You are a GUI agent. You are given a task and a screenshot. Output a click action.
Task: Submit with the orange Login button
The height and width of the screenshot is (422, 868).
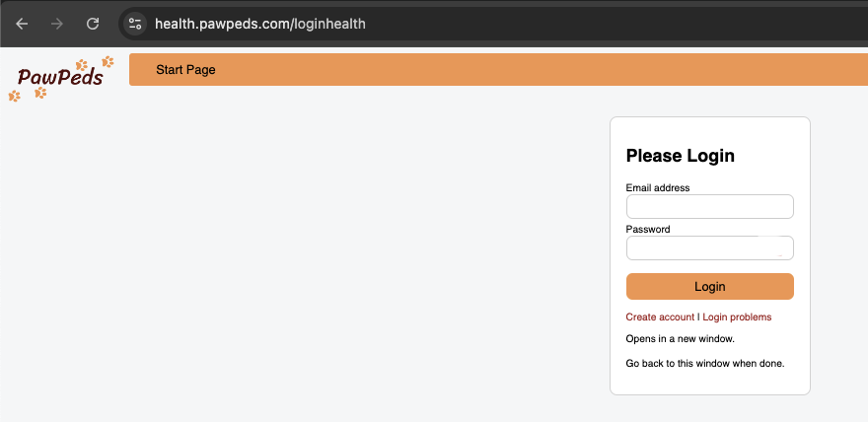(x=709, y=287)
